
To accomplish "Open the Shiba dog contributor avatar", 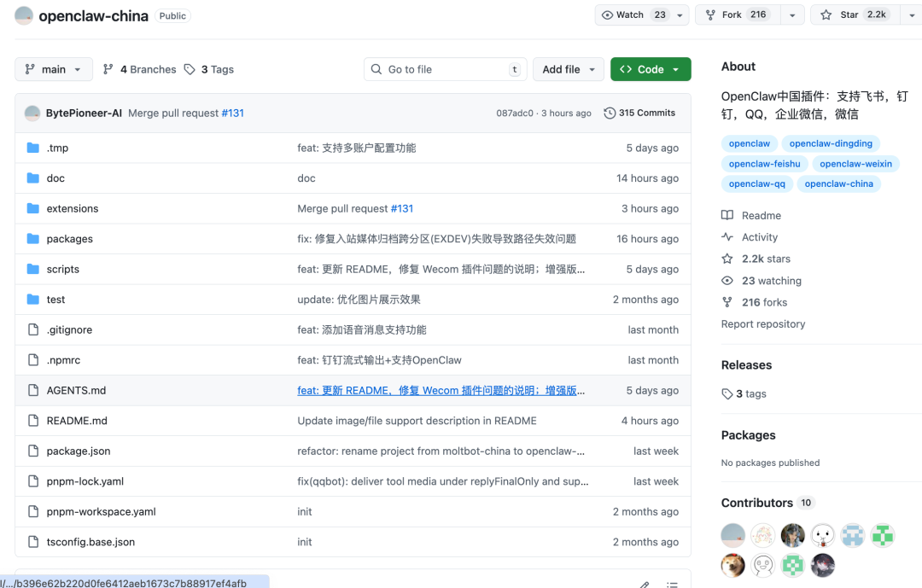I will click(x=732, y=565).
